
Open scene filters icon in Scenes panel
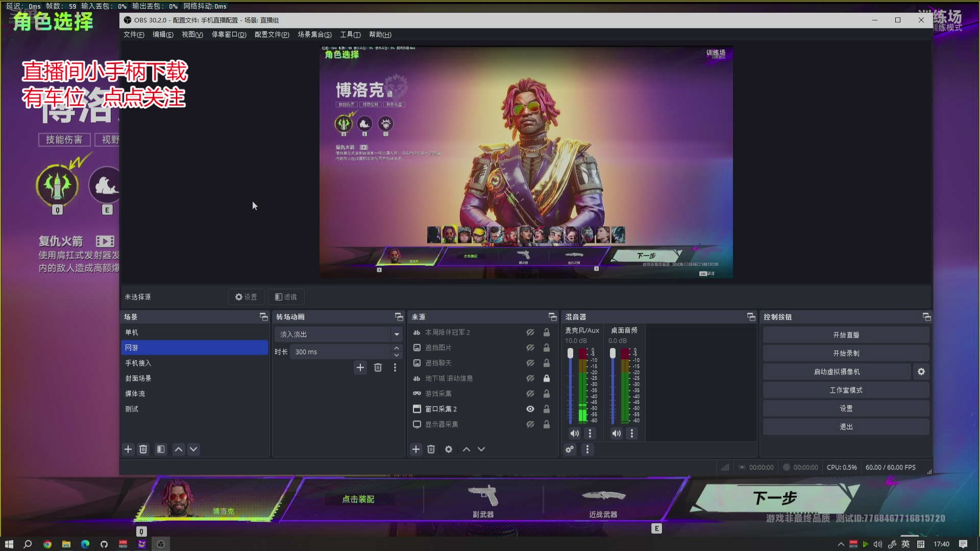161,449
